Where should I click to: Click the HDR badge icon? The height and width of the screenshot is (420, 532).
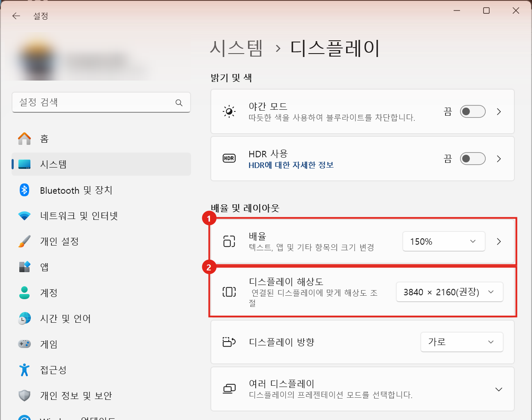(229, 158)
